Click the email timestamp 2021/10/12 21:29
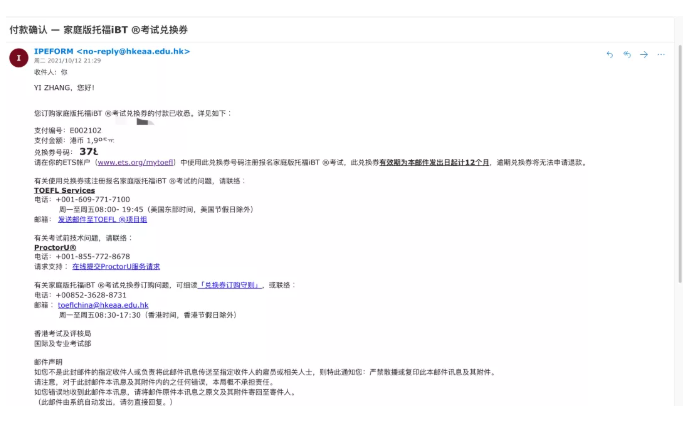690x443 pixels. pos(65,61)
